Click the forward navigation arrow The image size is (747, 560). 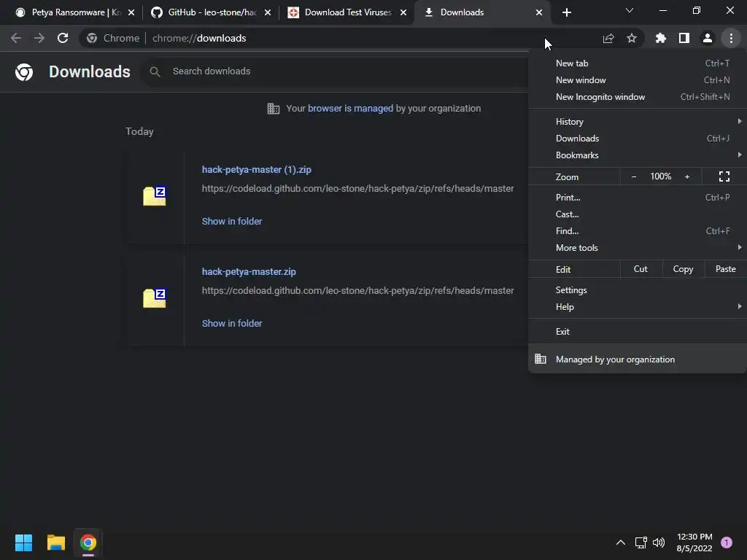tap(39, 38)
